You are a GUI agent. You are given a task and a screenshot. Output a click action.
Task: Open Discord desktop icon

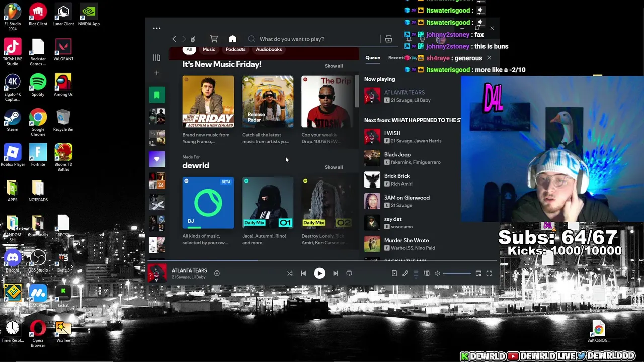pyautogui.click(x=13, y=261)
